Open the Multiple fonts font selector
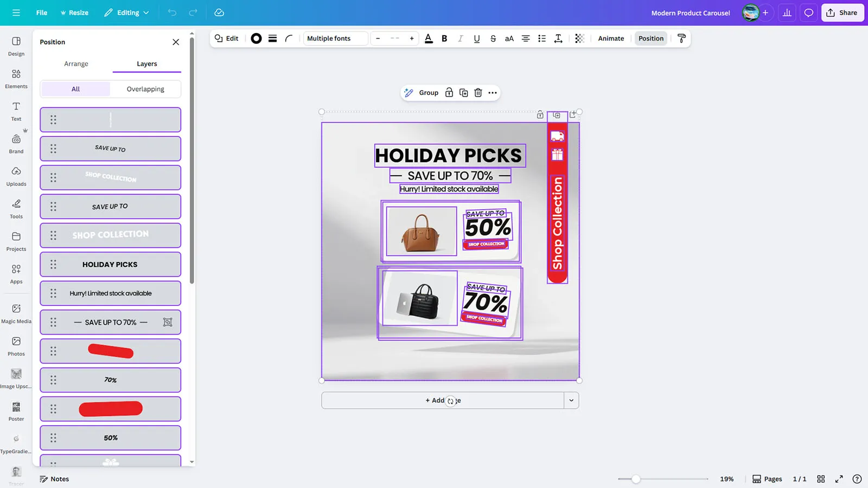 pos(335,38)
